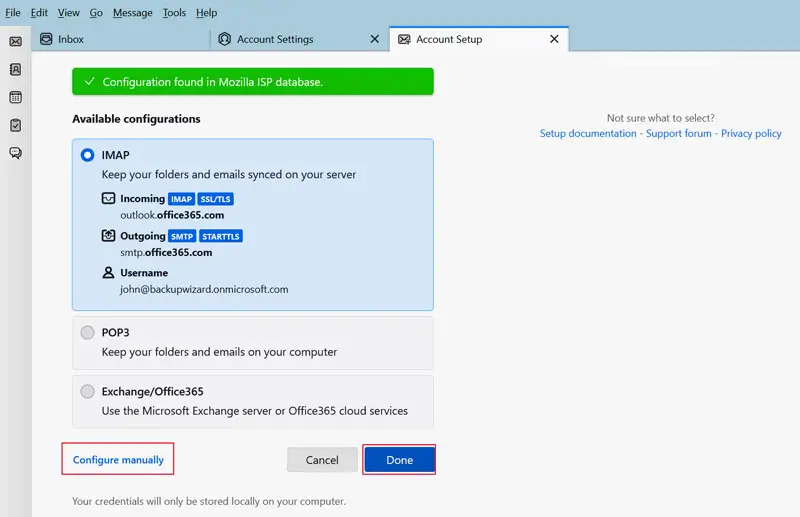Image resolution: width=800 pixels, height=517 pixels.
Task: Open the Privacy policy link
Action: click(751, 133)
